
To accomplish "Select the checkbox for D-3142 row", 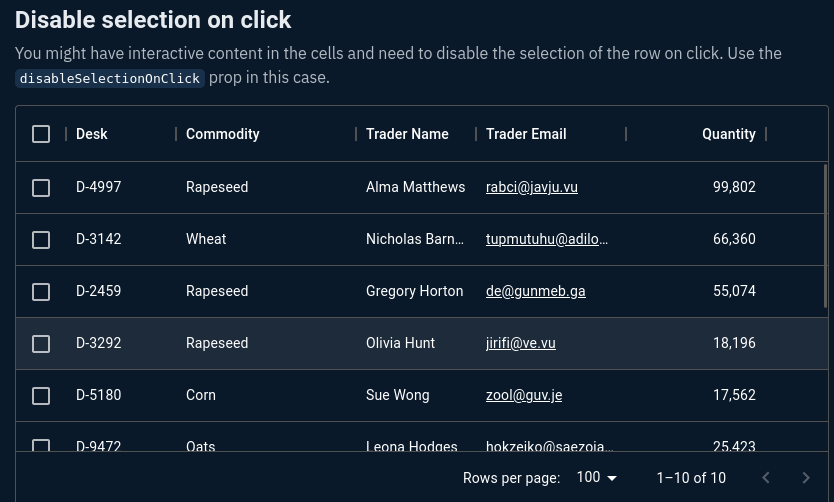I will click(41, 239).
